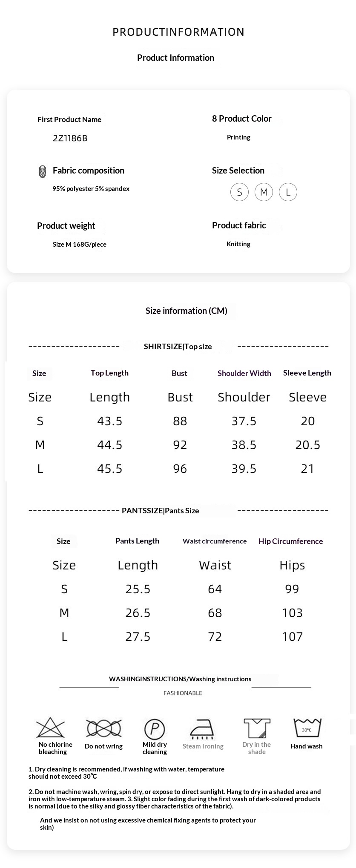Click the product name code 2Z1186B
Screen dimensions: 356x868
pos(70,138)
